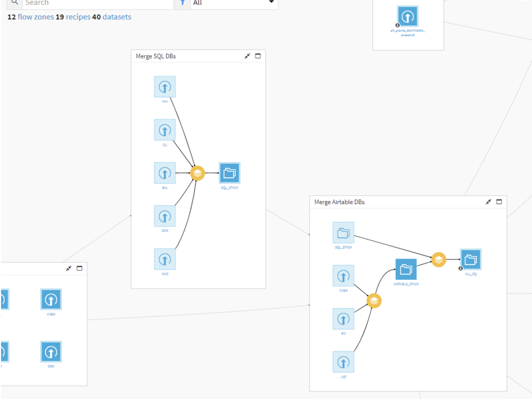Click the info badge on ALL_EQ dataset
The image size is (532, 399).
point(461,268)
